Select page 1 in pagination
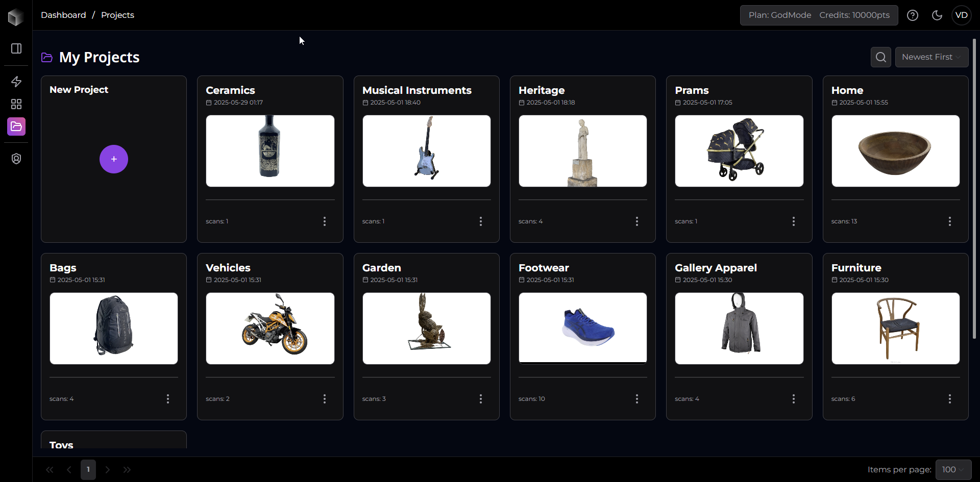Viewport: 980px width, 482px height. (x=88, y=470)
